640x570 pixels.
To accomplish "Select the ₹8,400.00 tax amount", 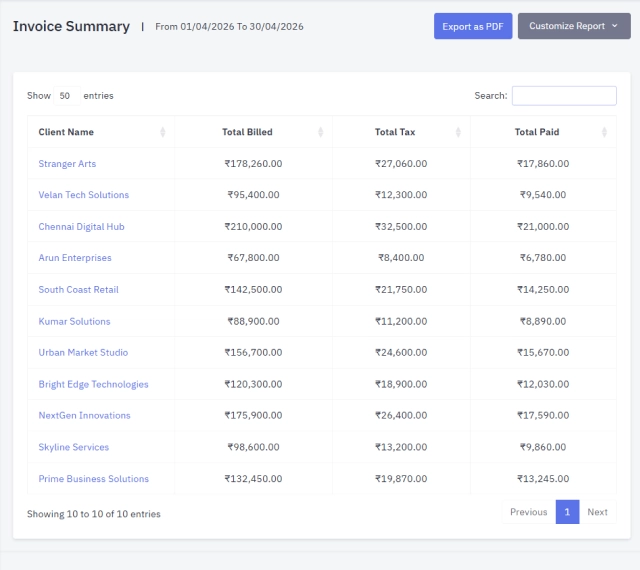I will pyautogui.click(x=401, y=258).
